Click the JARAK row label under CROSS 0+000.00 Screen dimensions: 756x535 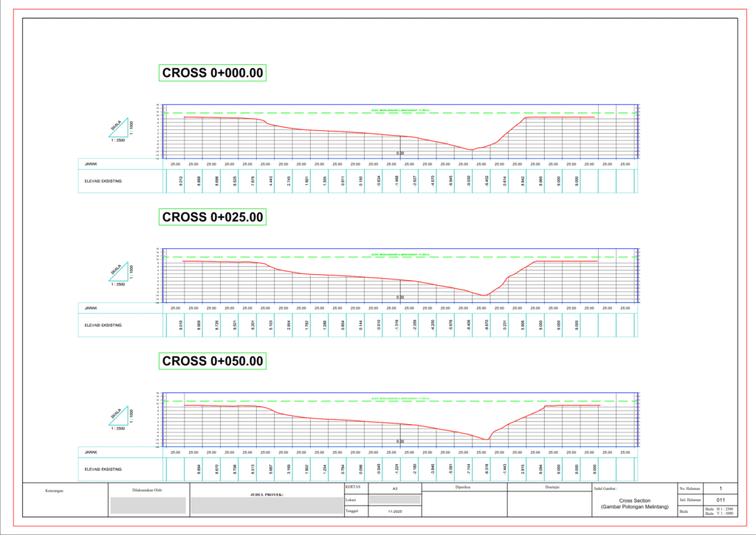[x=92, y=164]
